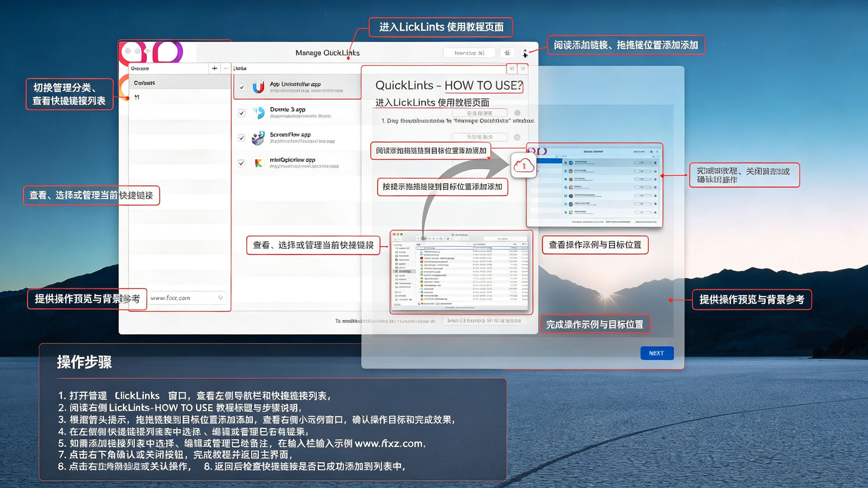This screenshot has height=488, width=868.
Task: Click the minus button in the Groups header
Action: click(x=226, y=68)
